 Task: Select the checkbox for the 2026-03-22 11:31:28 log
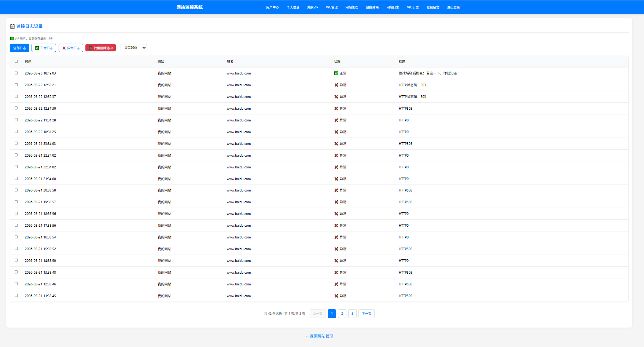(x=16, y=120)
